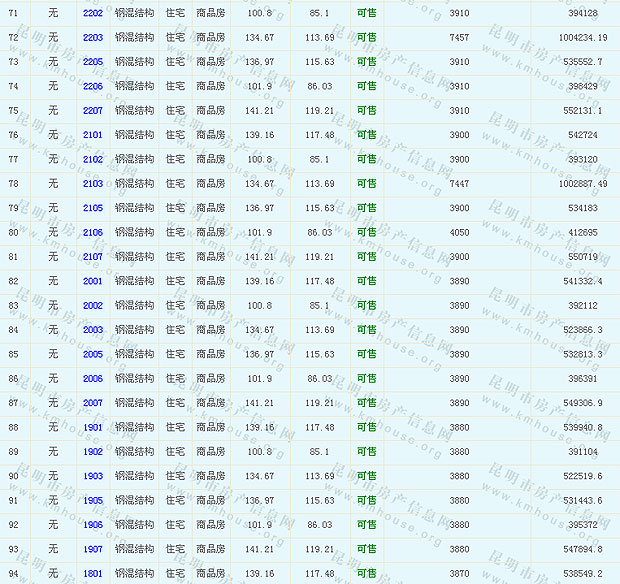The image size is (620, 584).
Task: Select room 1903 link
Action: pos(93,476)
